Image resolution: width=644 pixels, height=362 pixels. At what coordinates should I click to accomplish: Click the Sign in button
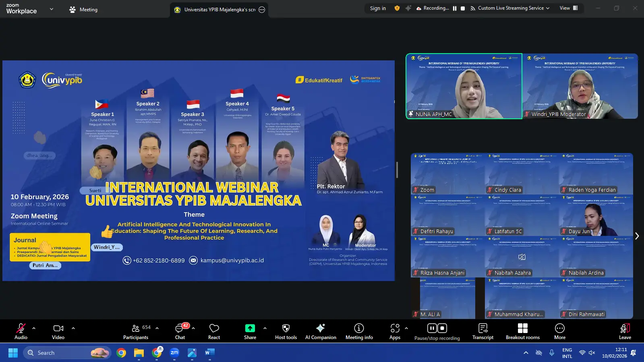point(378,8)
